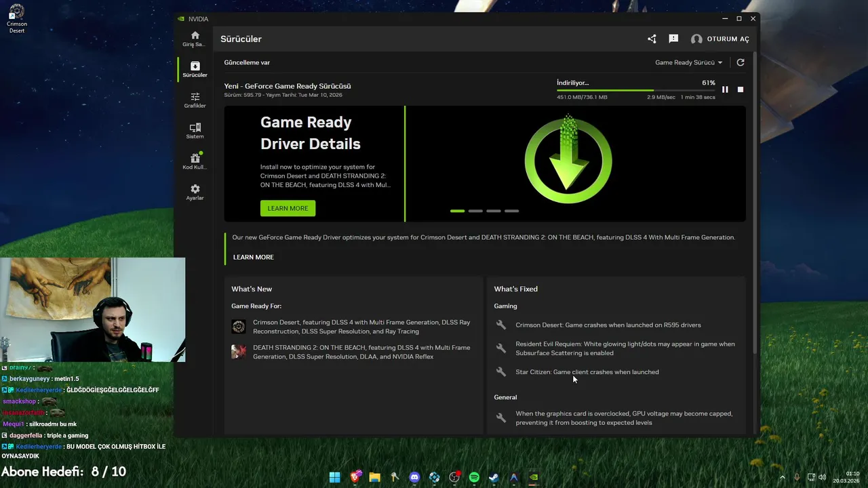
Task: Open the Giriş home sidebar item
Action: coord(195,39)
